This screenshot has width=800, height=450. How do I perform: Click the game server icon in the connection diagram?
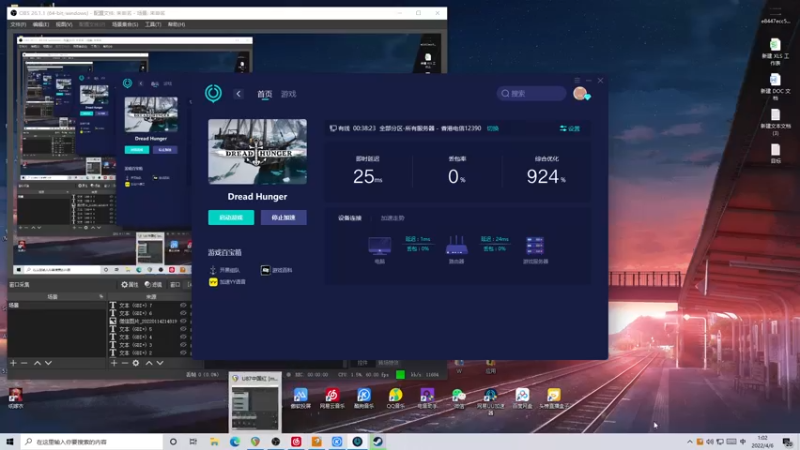(x=535, y=245)
